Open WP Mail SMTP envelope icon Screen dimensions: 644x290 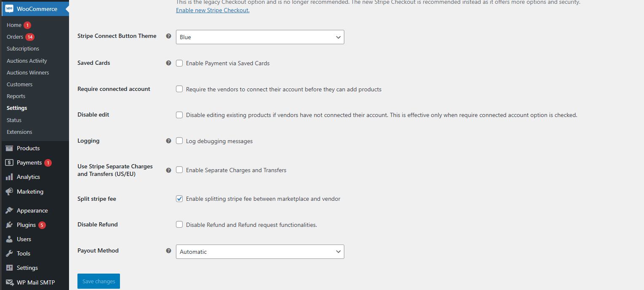tap(9, 282)
